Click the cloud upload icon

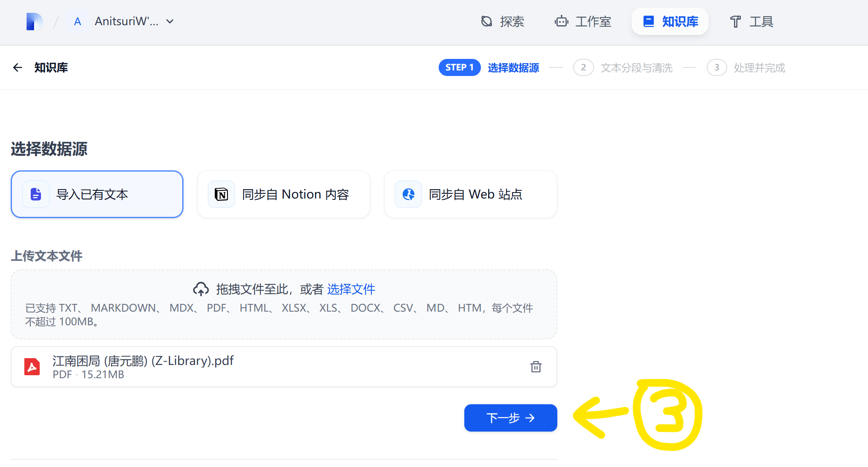tap(201, 289)
